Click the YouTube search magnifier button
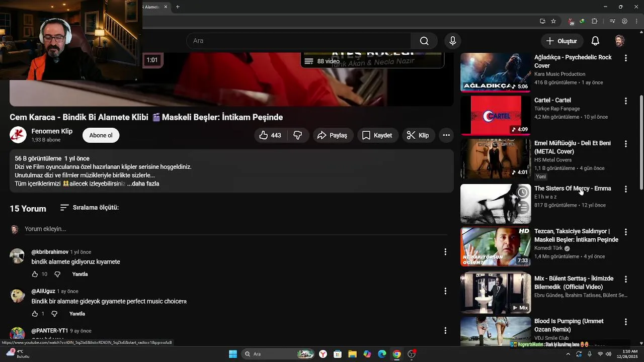 (x=424, y=41)
